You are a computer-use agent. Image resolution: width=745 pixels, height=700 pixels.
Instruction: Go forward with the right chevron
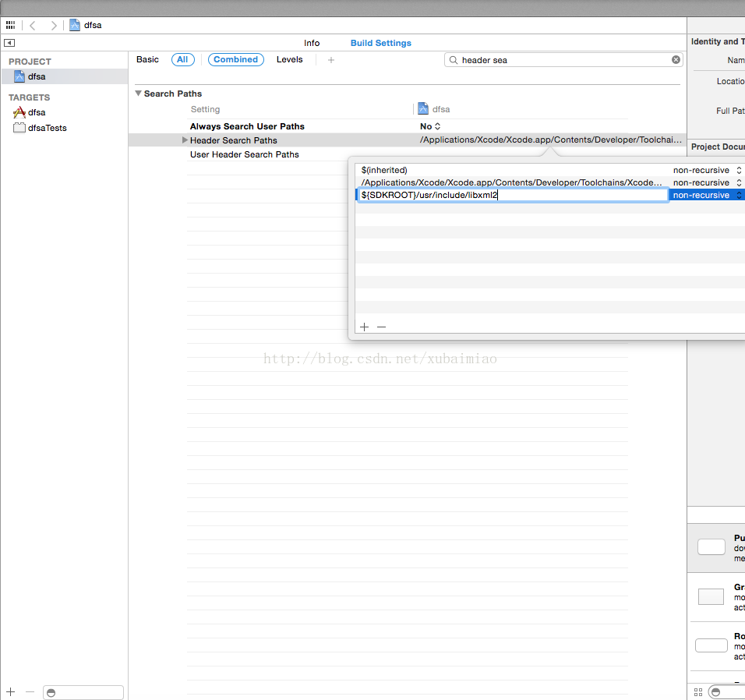[x=54, y=25]
